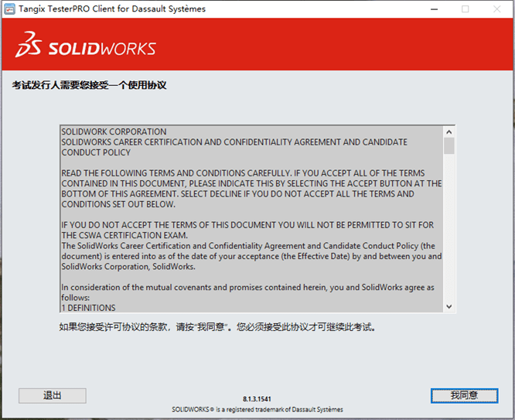The image size is (515, 420).
Task: Click the greyed-out maximize window icon
Action: tap(465, 9)
